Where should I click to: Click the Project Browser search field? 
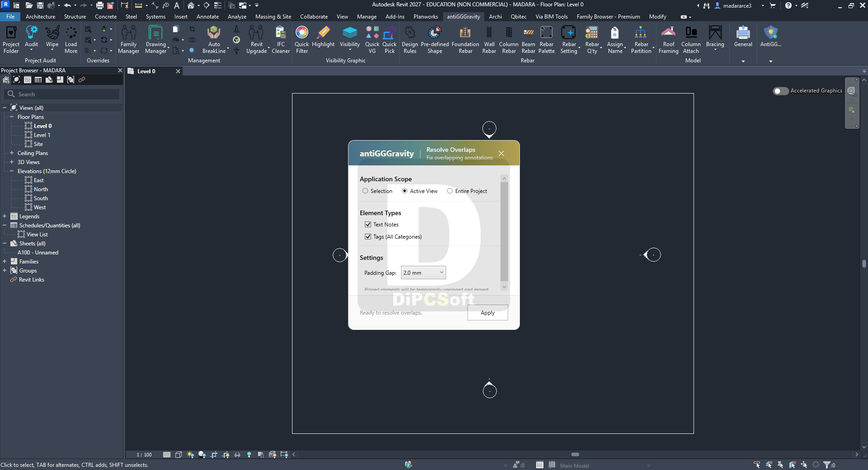62,94
